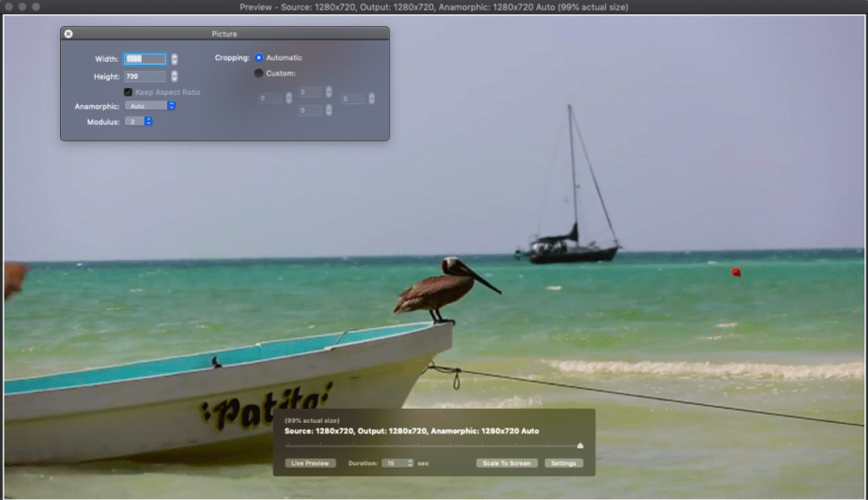The height and width of the screenshot is (500, 868).
Task: Click the Live Preview button
Action: coord(310,463)
